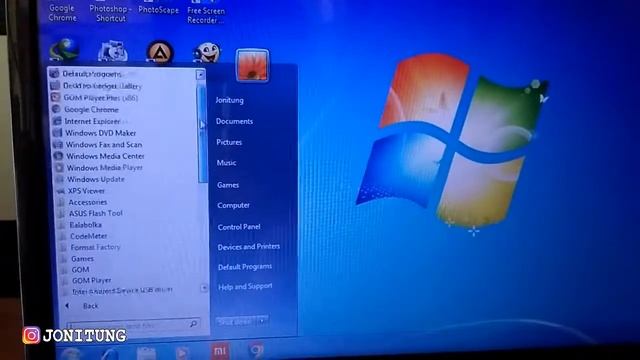Open Pictures from the Start menu

229,142
